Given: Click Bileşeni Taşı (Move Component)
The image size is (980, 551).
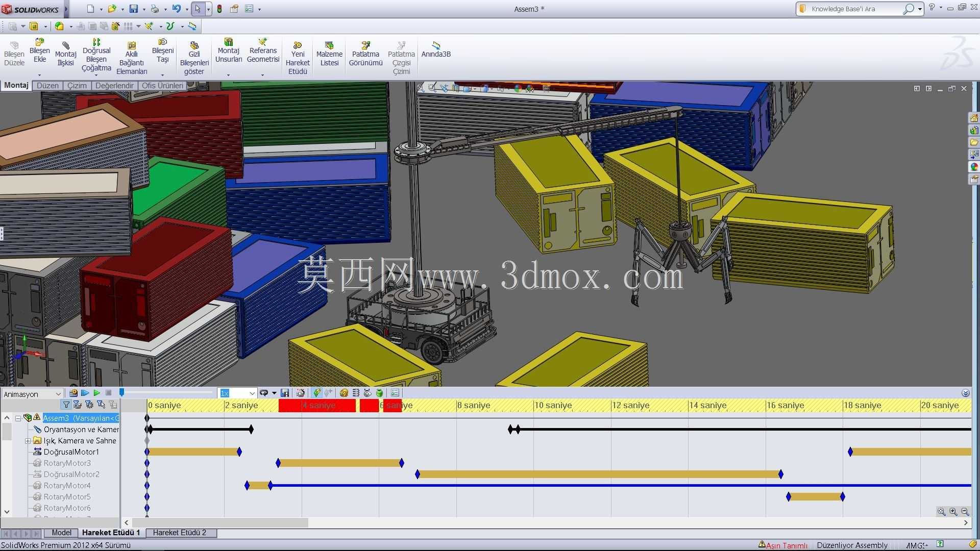Looking at the screenshot, I should [x=162, y=51].
